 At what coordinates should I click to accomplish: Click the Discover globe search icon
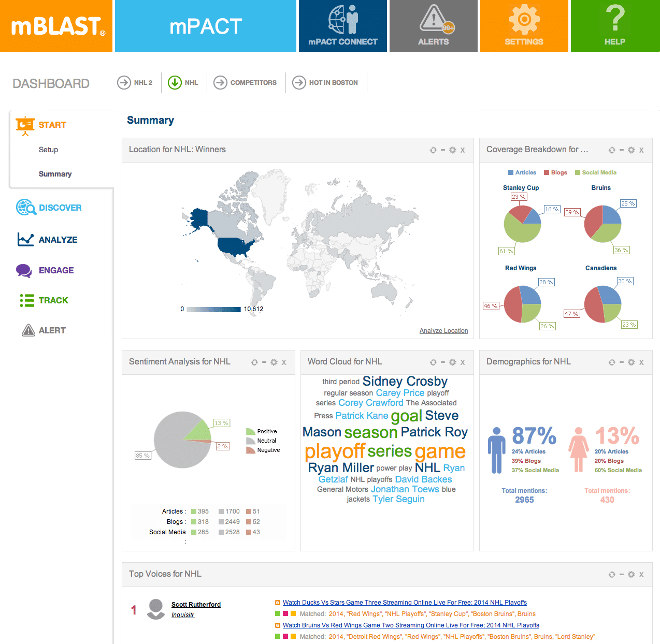[x=25, y=208]
